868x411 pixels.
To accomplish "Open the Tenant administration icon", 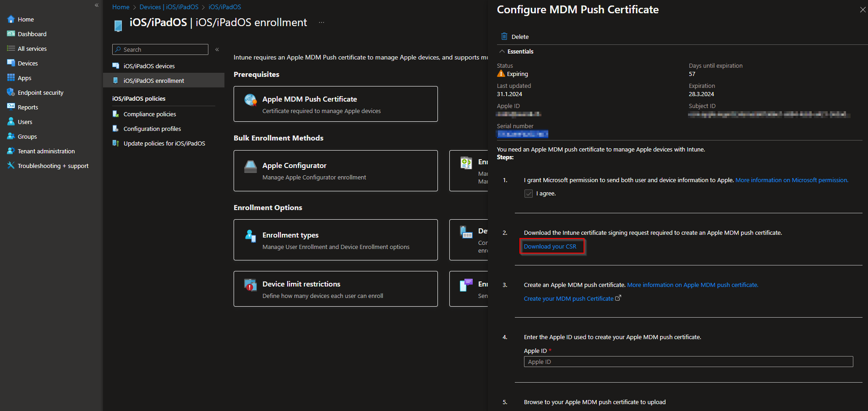I will click(x=11, y=151).
